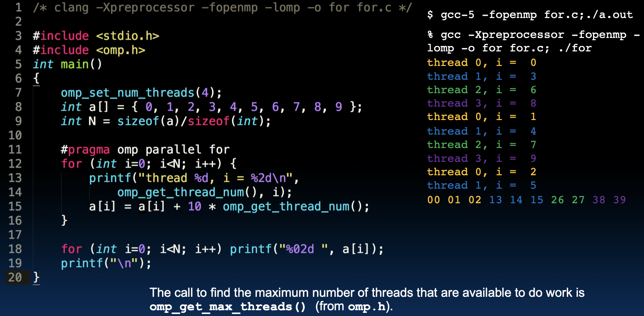
Task: Click the #include <stdio.h> line
Action: (x=96, y=36)
